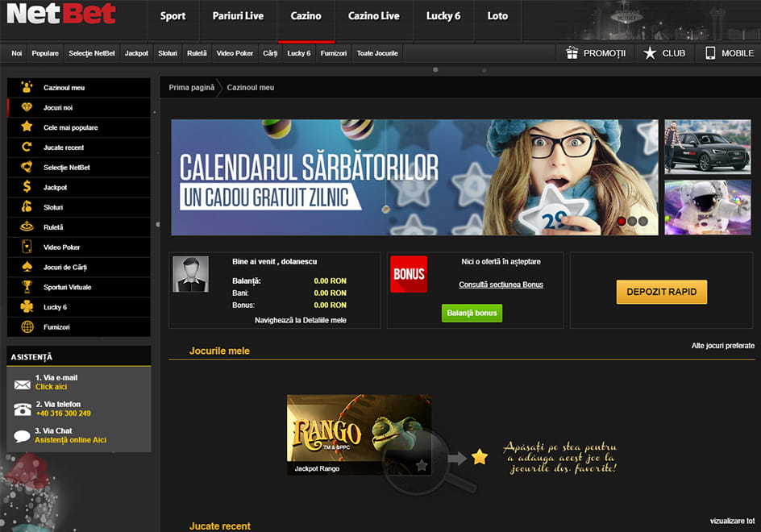Viewport: 761px width, 532px height.
Task: Open the Lucky 6 main tab
Action: click(x=443, y=16)
